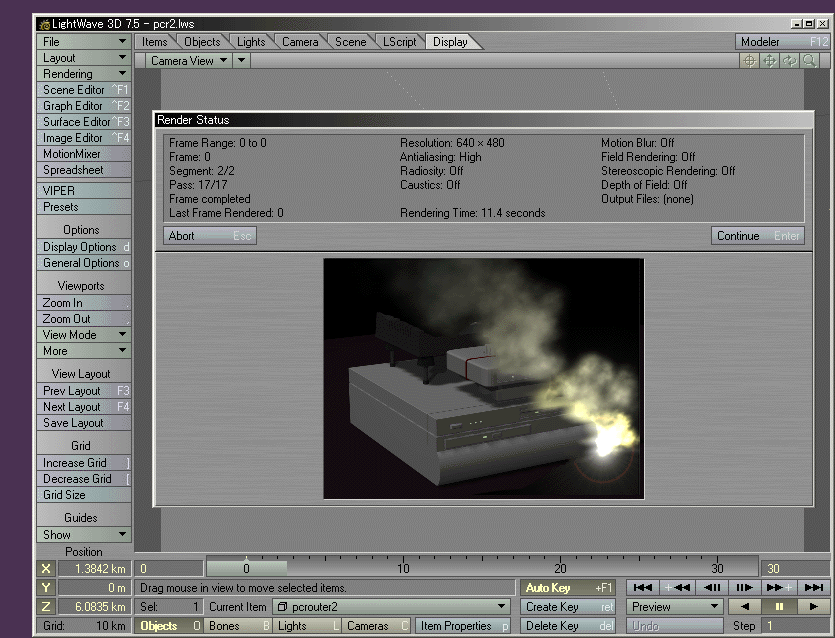
Task: Click the viewport center/target icon
Action: coord(749,61)
